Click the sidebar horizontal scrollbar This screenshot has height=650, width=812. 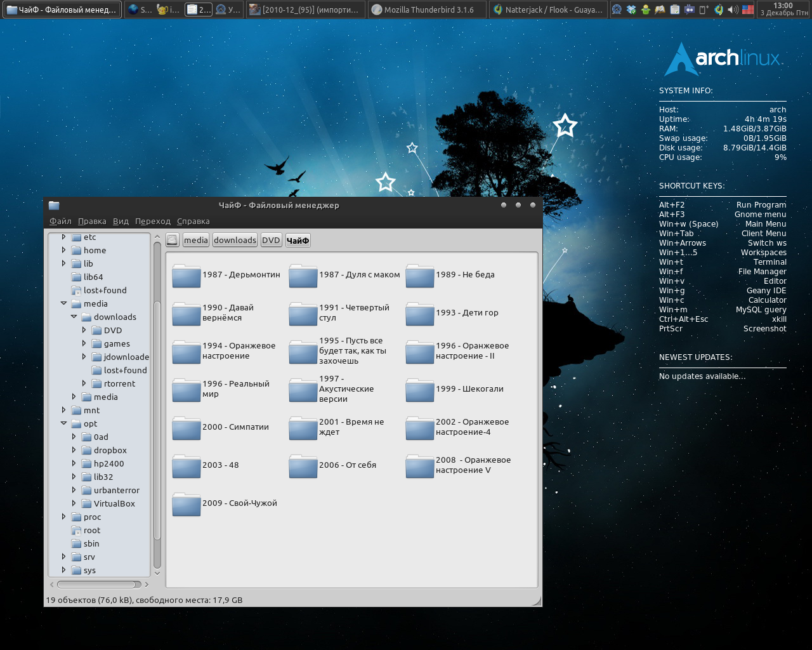[99, 585]
